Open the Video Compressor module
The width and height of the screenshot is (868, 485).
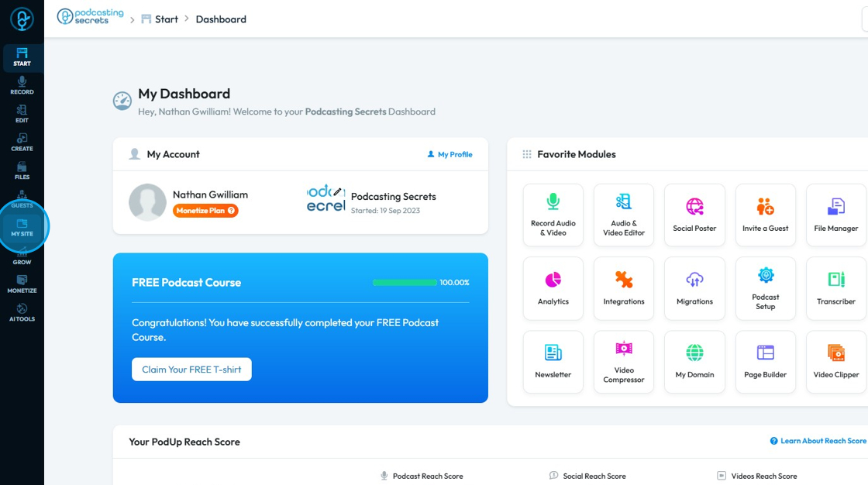(x=624, y=362)
